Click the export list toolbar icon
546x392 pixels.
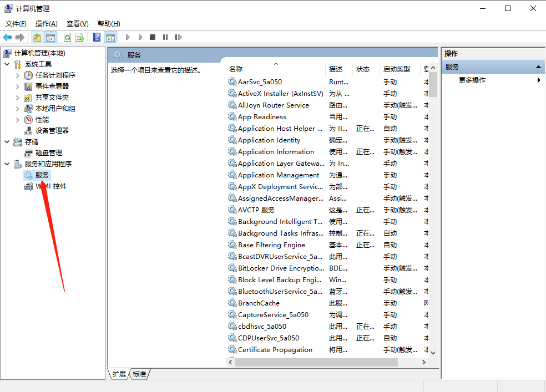(x=80, y=37)
